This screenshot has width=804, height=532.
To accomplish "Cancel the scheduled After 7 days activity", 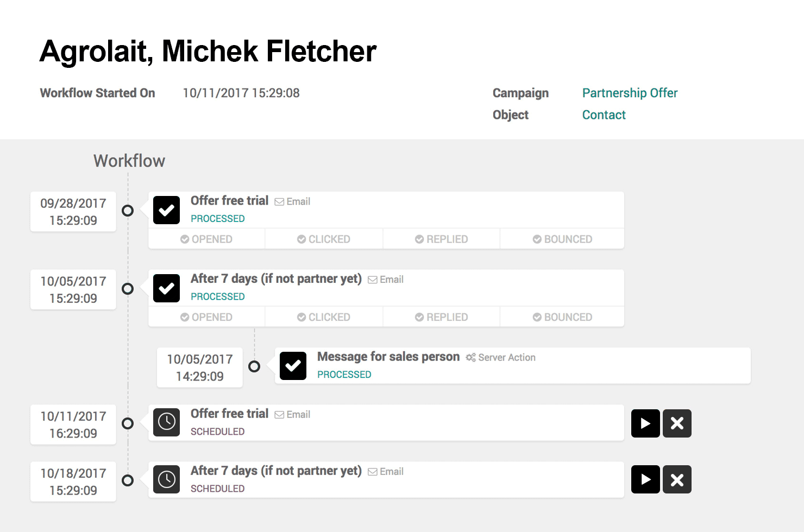I will click(x=677, y=479).
